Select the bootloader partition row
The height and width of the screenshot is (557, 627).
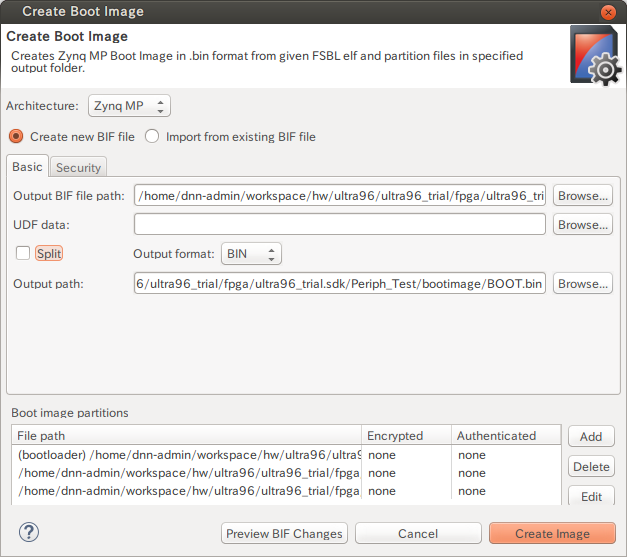[x=286, y=455]
